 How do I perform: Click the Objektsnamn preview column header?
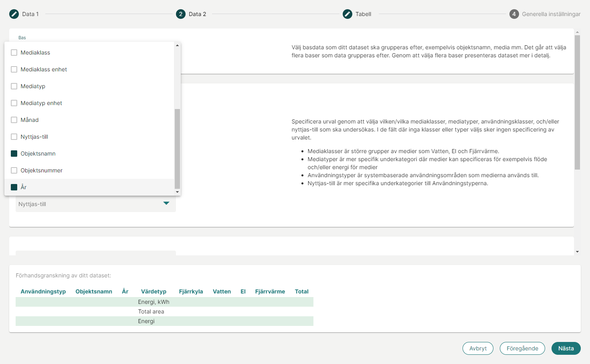pyautogui.click(x=94, y=291)
